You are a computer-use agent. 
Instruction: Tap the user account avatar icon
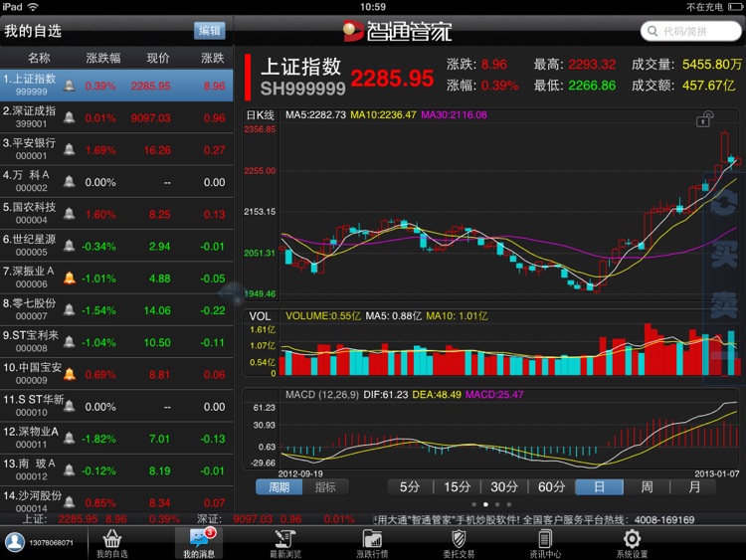(x=15, y=543)
